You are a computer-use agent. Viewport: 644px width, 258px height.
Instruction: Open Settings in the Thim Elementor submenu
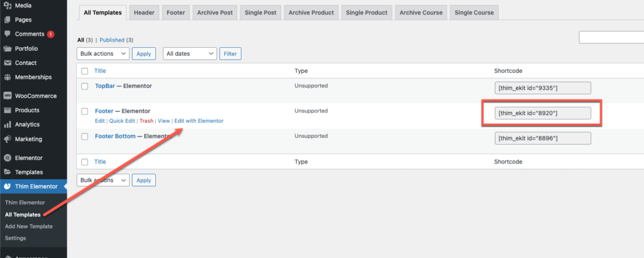pyautogui.click(x=15, y=238)
